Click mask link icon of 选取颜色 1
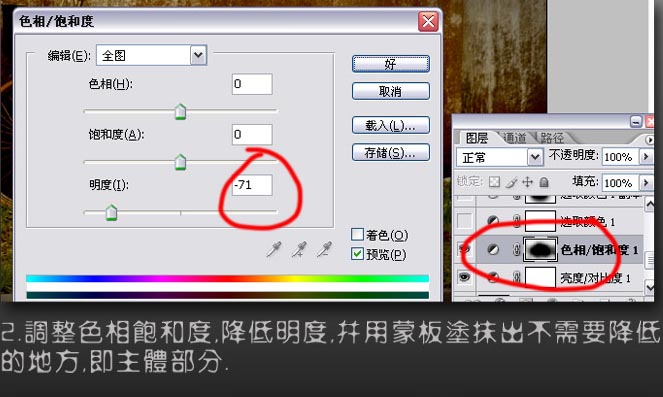This screenshot has width=663, height=397. point(516,220)
